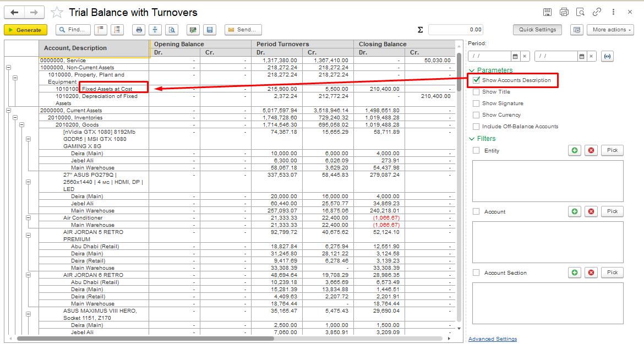Uncheck Show Accounts Description checkbox
Viewport: 644px width, 349px height.
(x=477, y=80)
